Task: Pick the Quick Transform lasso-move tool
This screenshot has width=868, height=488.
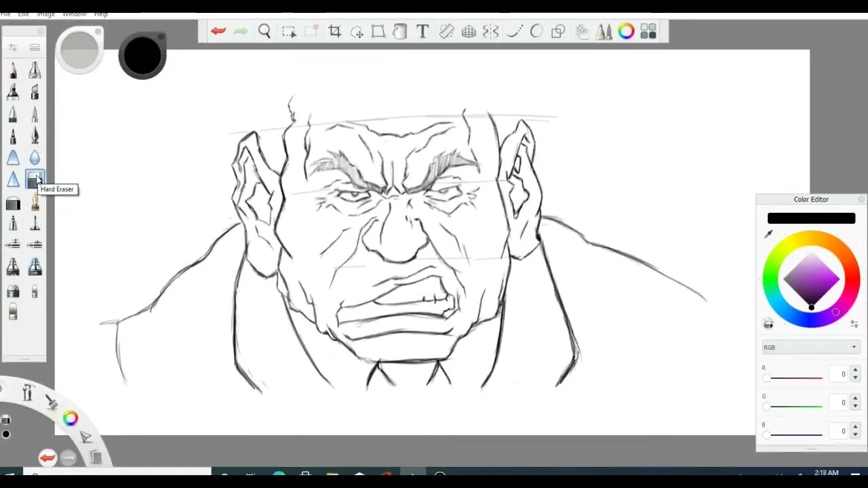Action: tap(357, 31)
